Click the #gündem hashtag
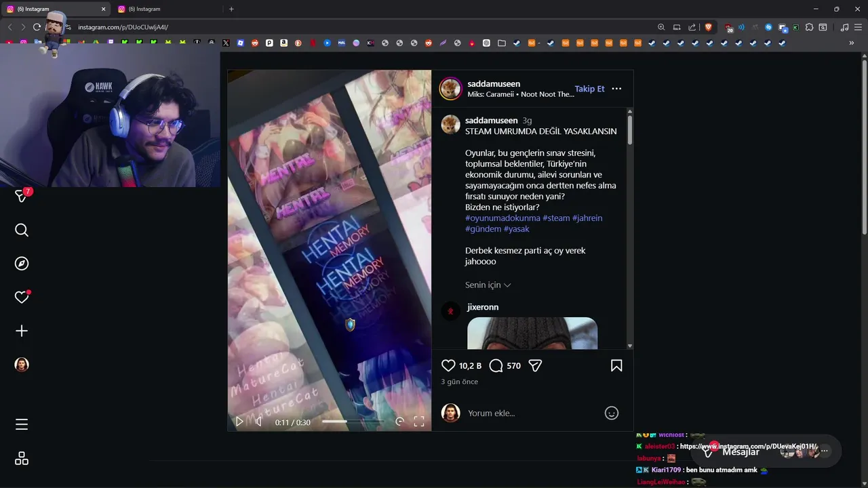Screen dimensions: 868x488 [x=483, y=229]
